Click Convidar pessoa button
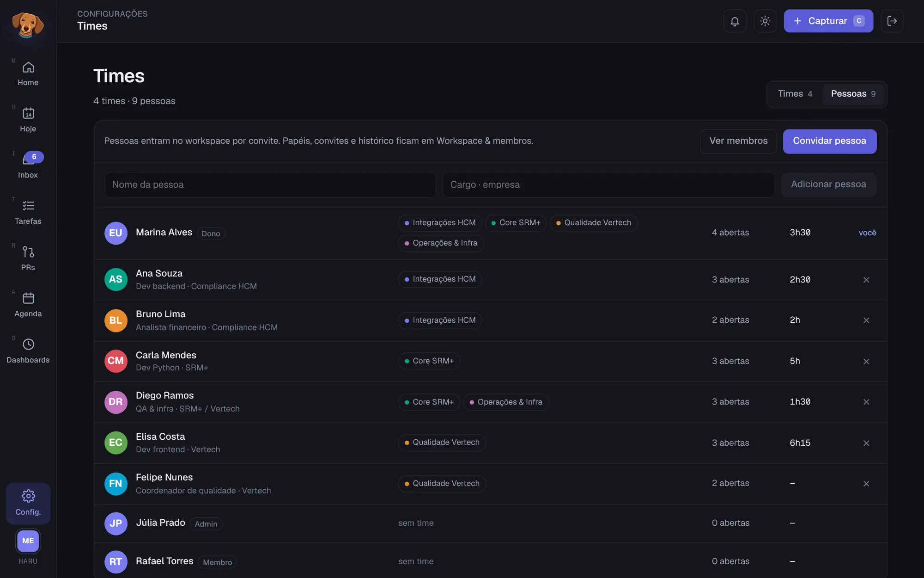This screenshot has width=924, height=578. pos(830,141)
